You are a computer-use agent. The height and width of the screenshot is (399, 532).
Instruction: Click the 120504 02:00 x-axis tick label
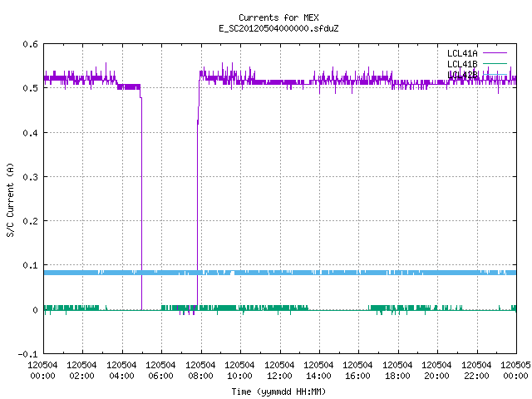click(x=81, y=371)
